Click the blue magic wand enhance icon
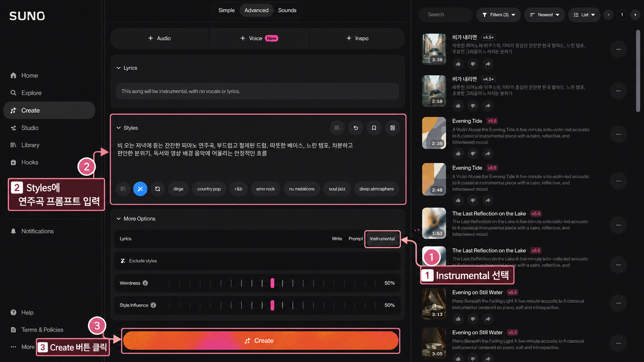The width and height of the screenshot is (644, 362). point(140,189)
